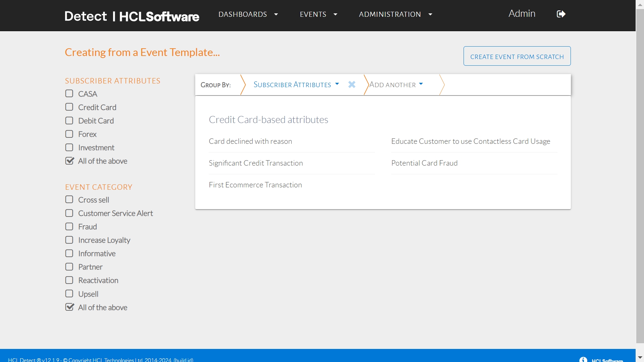The height and width of the screenshot is (362, 644).
Task: Click the logout icon next to Admin
Action: [561, 14]
